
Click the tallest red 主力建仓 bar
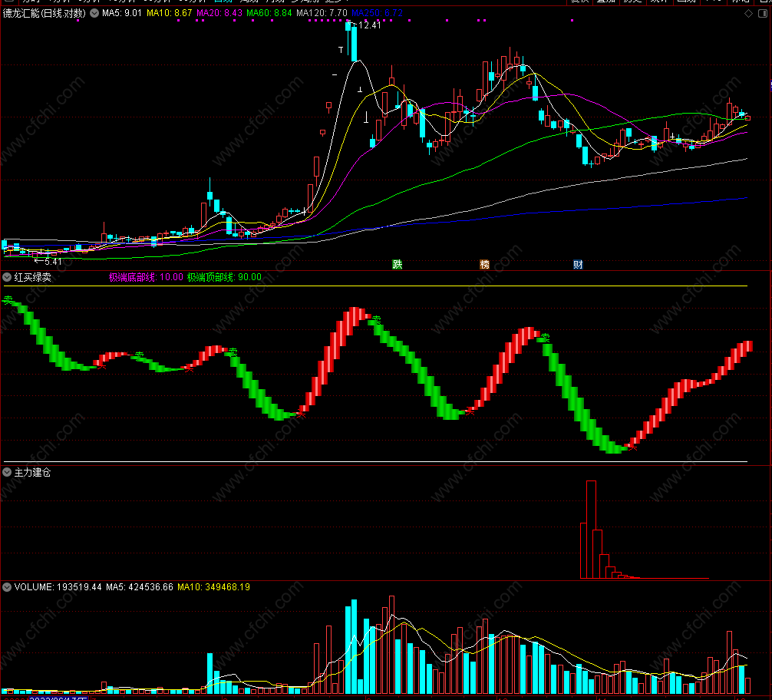[592, 530]
